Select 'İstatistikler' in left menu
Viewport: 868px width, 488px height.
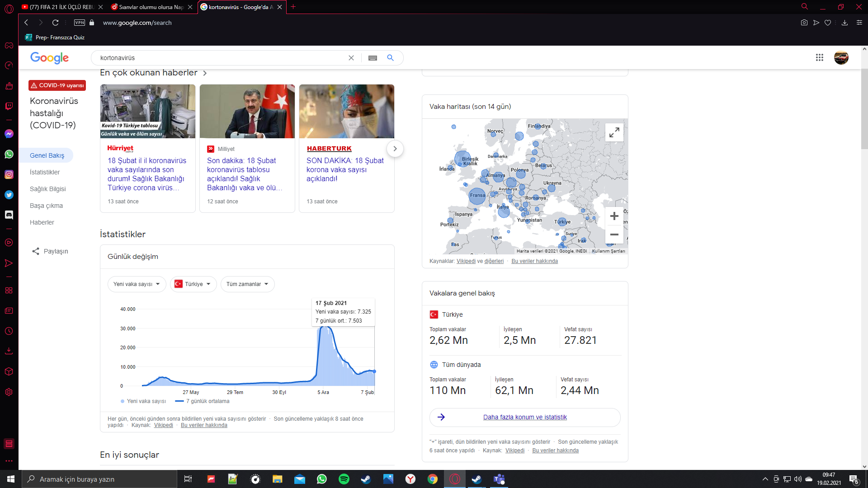pos(45,172)
